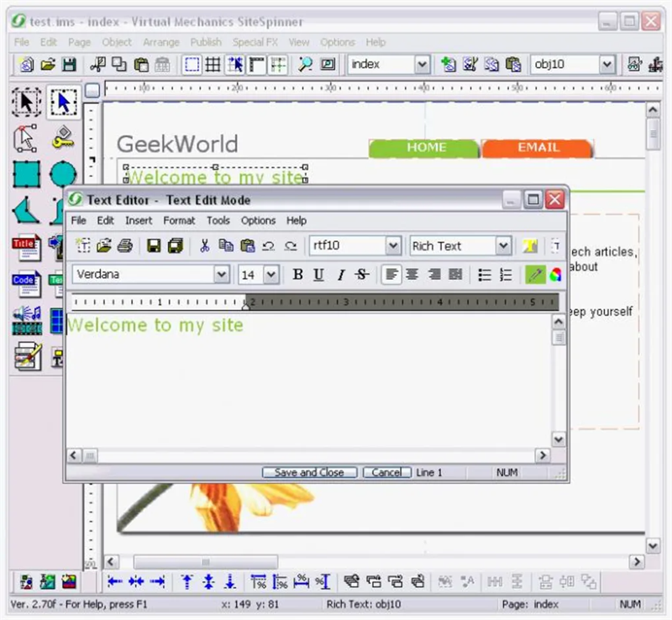Cut selected text with scissors icon
The height and width of the screenshot is (620, 672).
[x=205, y=246]
